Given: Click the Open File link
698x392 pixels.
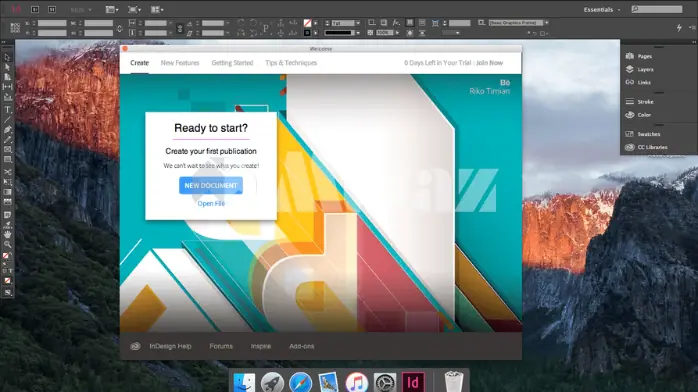Looking at the screenshot, I should tap(211, 203).
